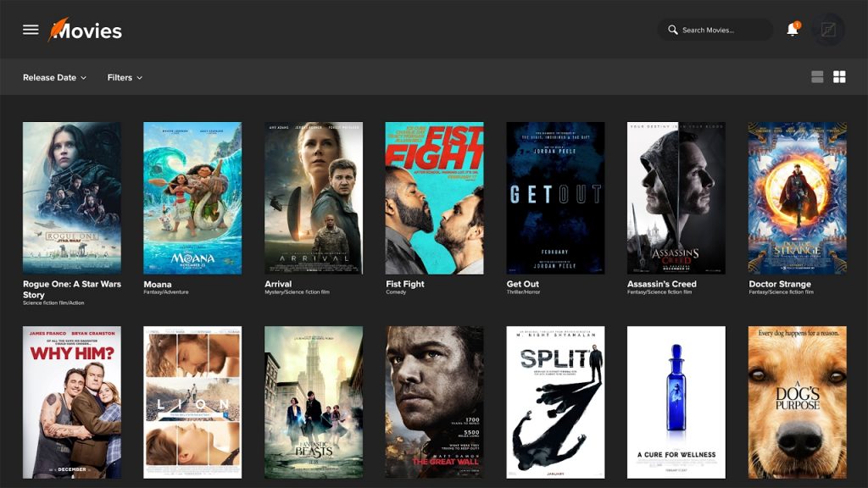Open the Assassin's Creed poster

[676, 198]
